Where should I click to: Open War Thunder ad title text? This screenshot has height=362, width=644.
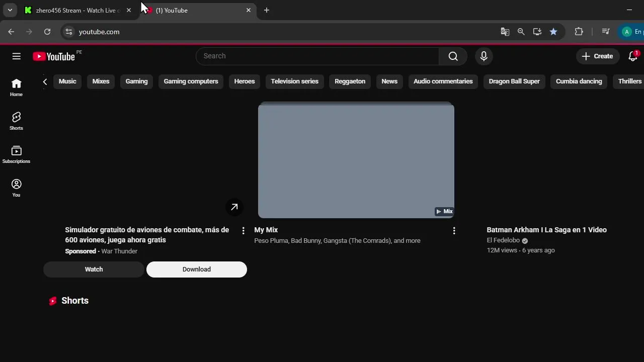pyautogui.click(x=147, y=235)
